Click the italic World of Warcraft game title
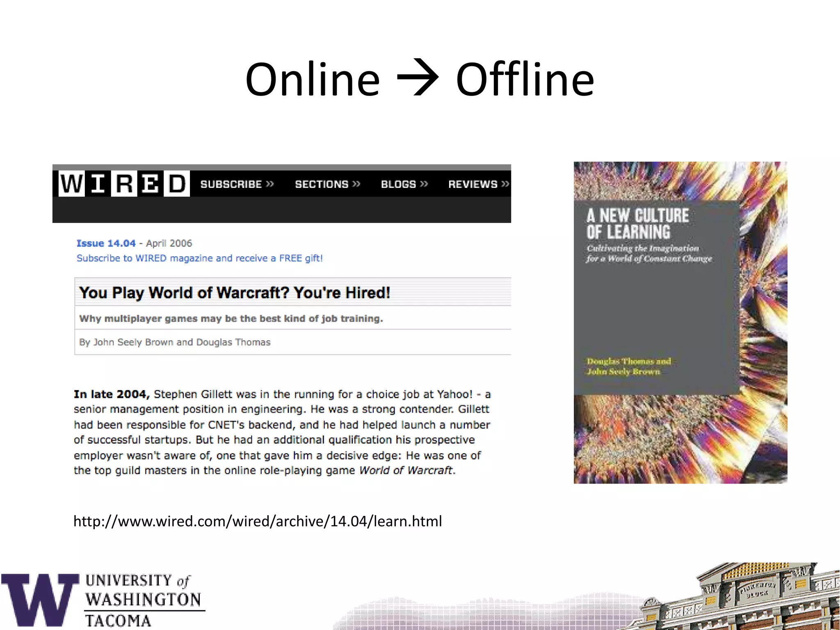Viewport: 840px width, 630px height. (406, 470)
